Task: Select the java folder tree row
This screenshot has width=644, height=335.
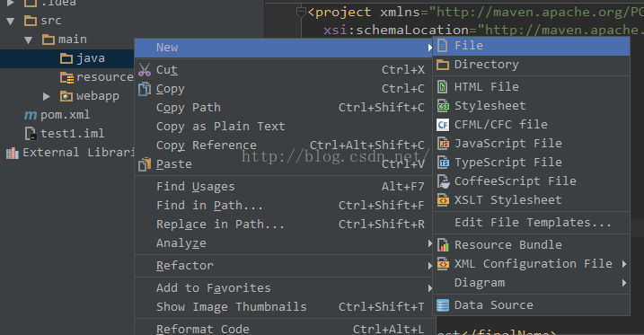Action: click(67, 58)
